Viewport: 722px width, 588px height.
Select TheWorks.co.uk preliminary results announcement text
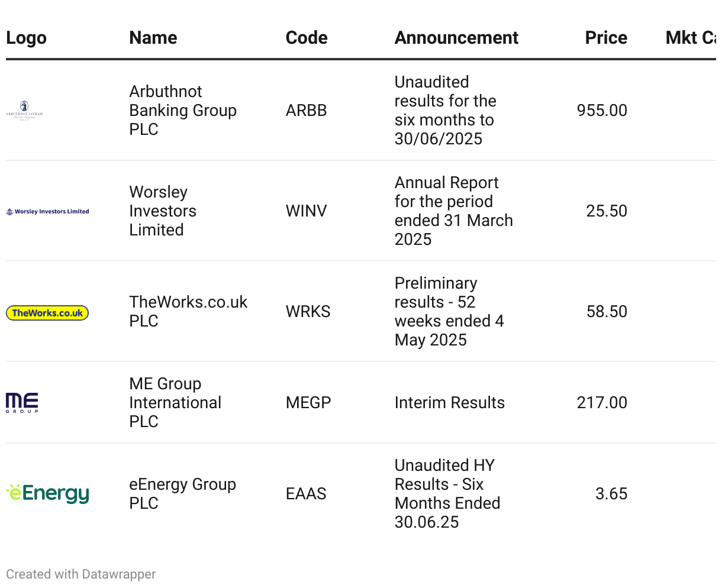(449, 311)
